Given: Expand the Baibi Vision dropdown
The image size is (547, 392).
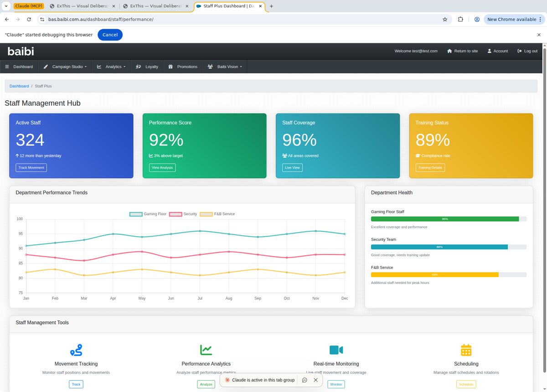Looking at the screenshot, I should tap(224, 67).
